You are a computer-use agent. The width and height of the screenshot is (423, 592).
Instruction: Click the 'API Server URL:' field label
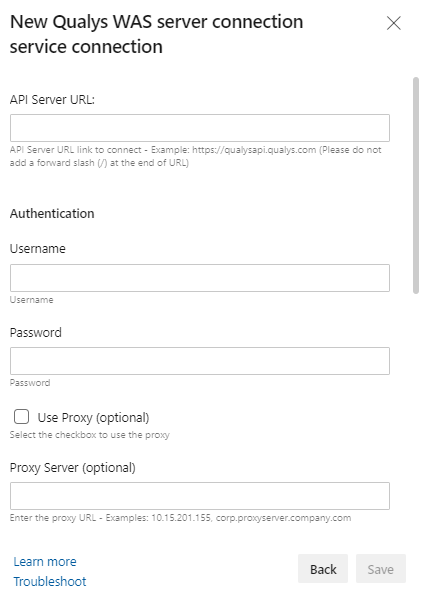tap(52, 100)
